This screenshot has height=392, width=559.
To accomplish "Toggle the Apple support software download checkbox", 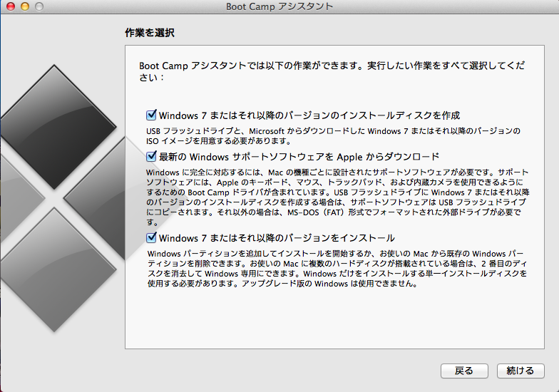I will [151, 157].
